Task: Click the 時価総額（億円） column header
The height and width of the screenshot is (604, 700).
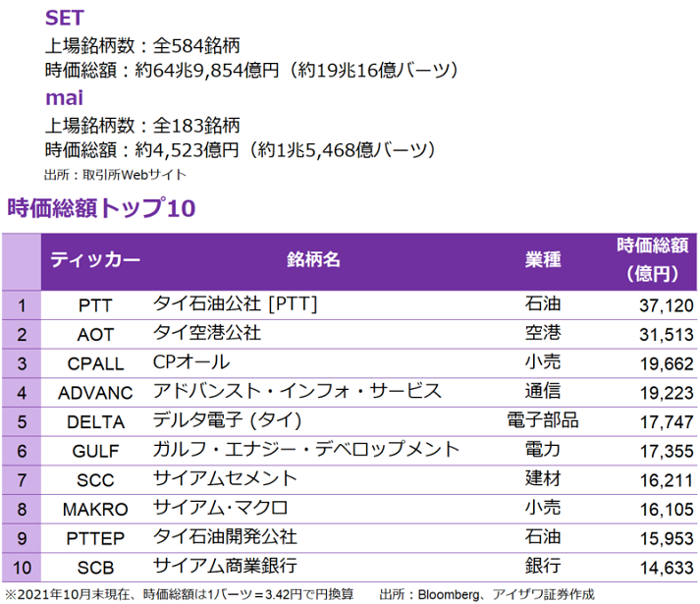Action: click(x=653, y=259)
